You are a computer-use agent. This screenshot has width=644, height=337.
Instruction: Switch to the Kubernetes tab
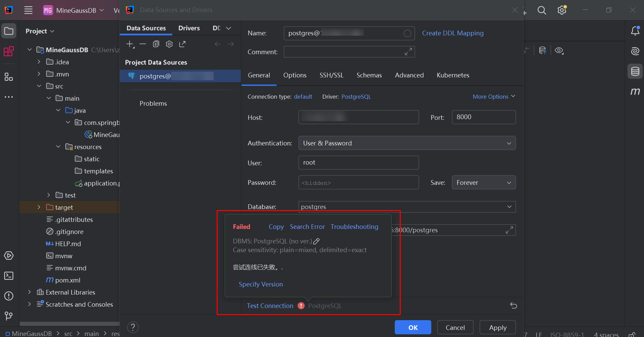pyautogui.click(x=453, y=75)
